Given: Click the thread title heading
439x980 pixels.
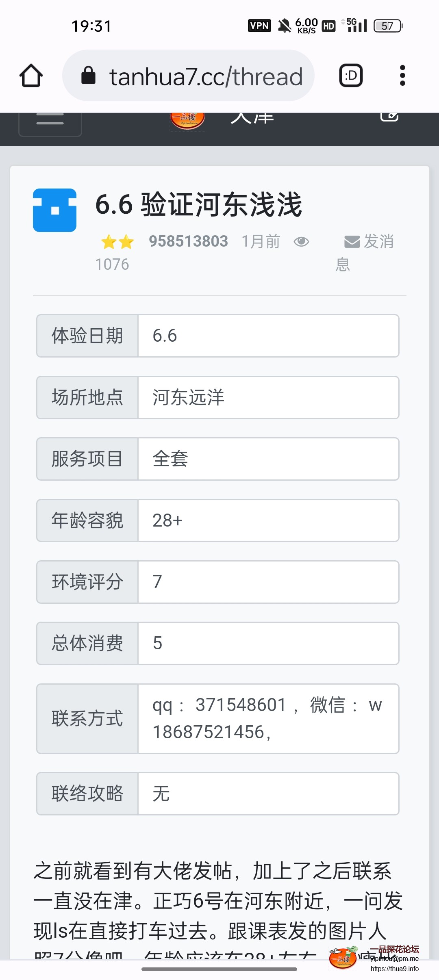Looking at the screenshot, I should tap(199, 204).
